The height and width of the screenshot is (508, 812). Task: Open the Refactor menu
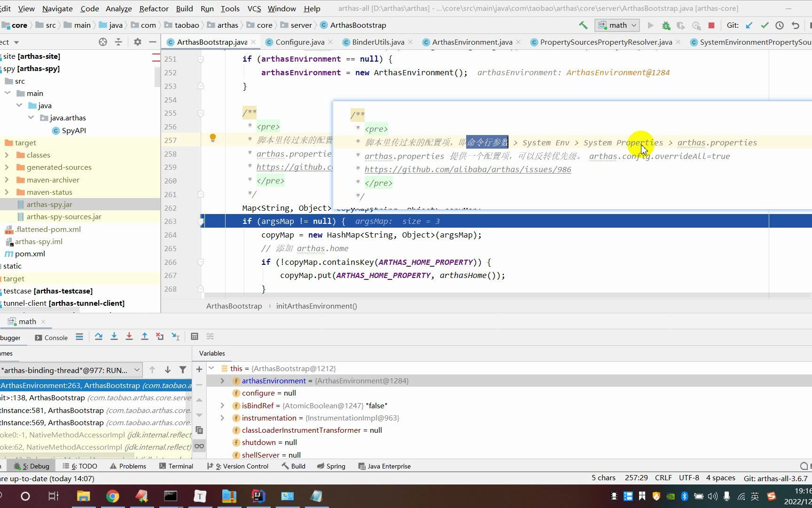154,8
